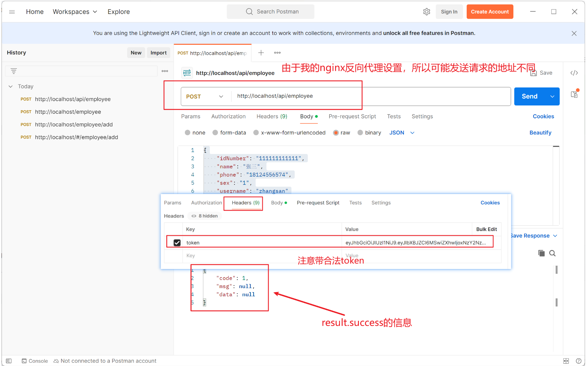This screenshot has width=588, height=366.
Task: Select the none body type radio
Action: coord(188,133)
